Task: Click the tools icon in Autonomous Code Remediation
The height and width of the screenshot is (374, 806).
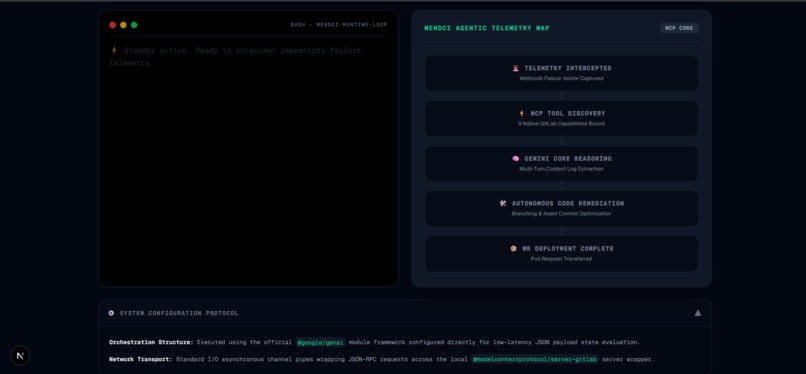Action: click(503, 203)
